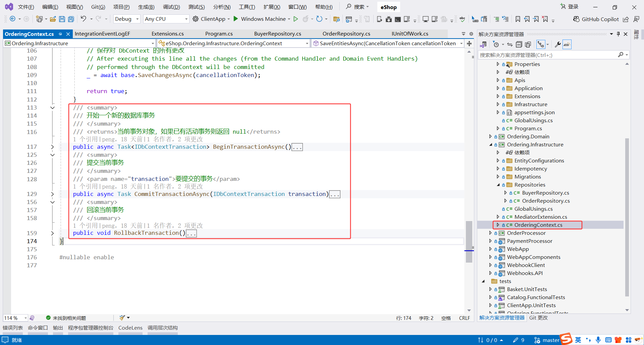644x345 pixels.
Task: Open the Debug configuration dropdown
Action: [x=127, y=19]
